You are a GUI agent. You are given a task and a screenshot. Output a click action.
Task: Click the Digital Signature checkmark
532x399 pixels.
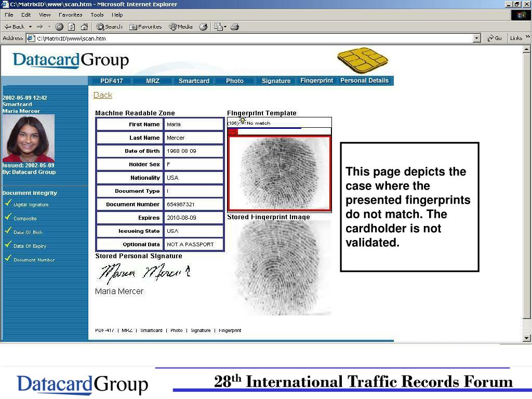click(8, 203)
